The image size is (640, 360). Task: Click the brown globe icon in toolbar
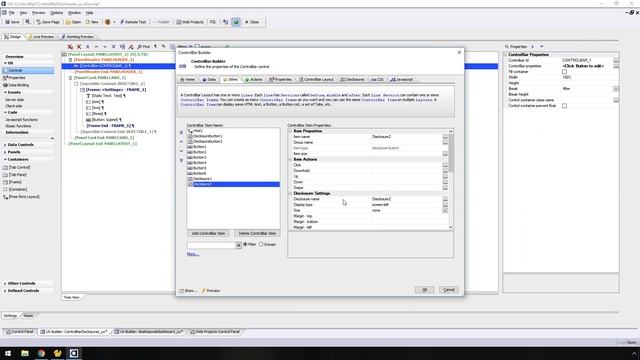[107, 22]
